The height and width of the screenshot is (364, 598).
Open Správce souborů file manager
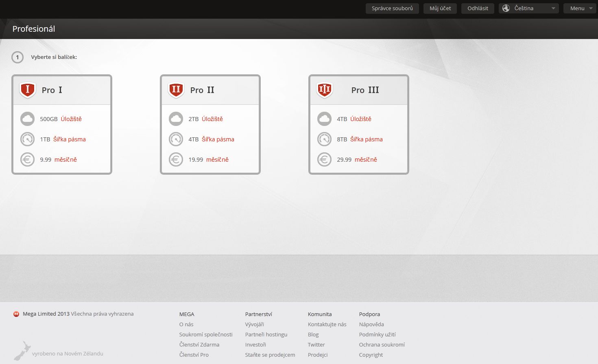392,8
